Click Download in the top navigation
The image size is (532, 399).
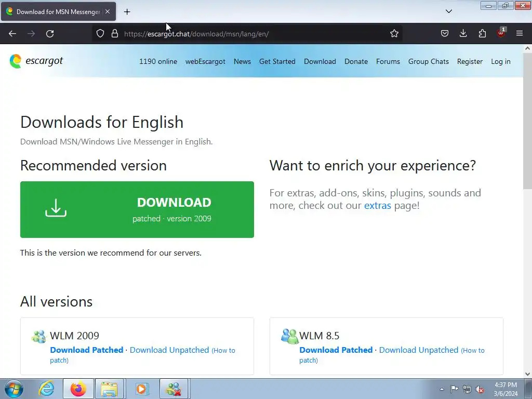tap(320, 61)
